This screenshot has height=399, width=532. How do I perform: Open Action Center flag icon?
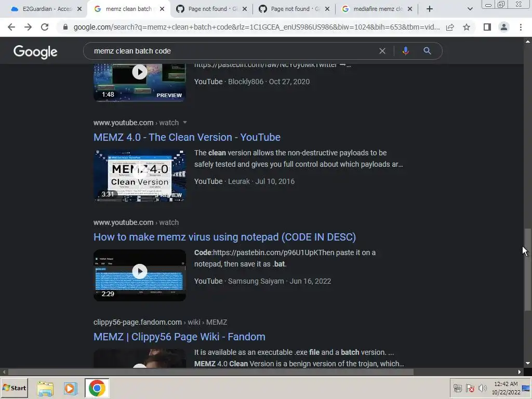pos(470,388)
